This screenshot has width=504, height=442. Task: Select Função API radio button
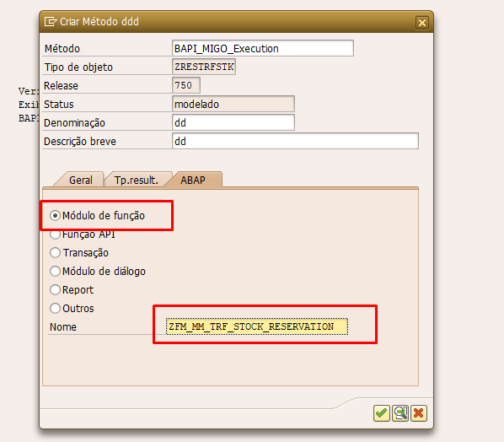[56, 234]
